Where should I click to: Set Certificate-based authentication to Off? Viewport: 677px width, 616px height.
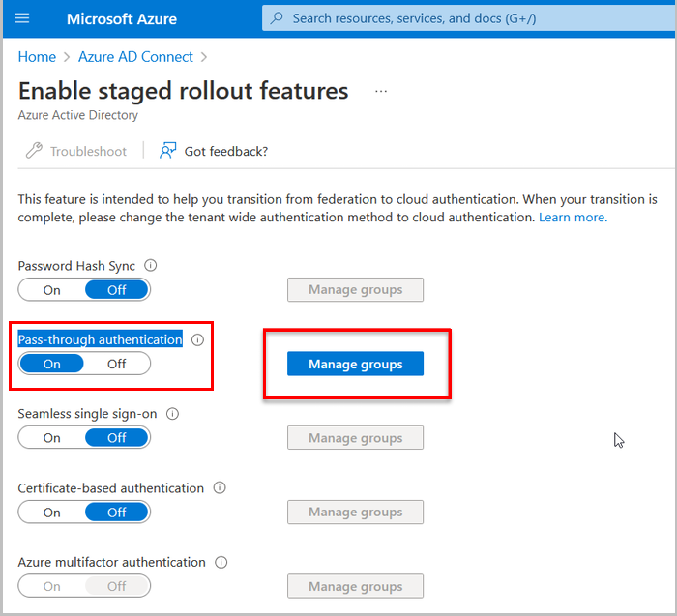117,512
